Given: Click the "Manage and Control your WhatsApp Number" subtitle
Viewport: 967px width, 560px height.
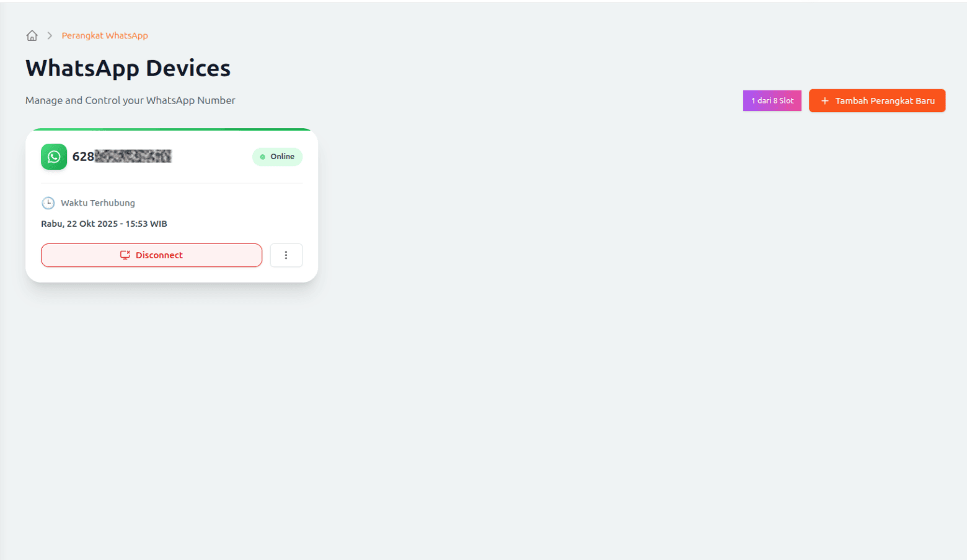Looking at the screenshot, I should [x=130, y=100].
